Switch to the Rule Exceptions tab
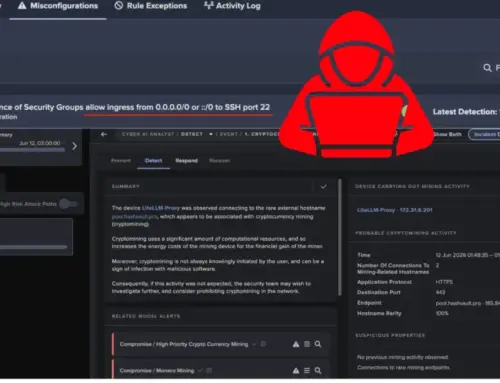Screen dimensions: 500x383 151,6
